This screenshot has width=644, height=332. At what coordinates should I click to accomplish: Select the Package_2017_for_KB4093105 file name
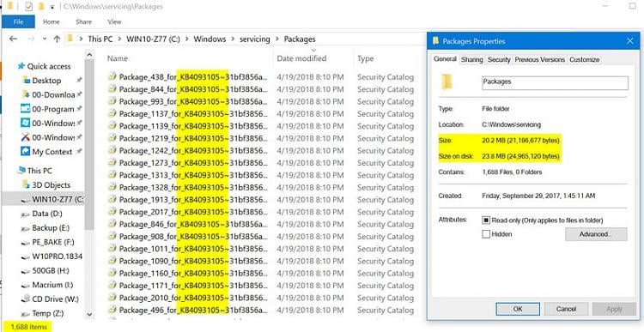[193, 212]
